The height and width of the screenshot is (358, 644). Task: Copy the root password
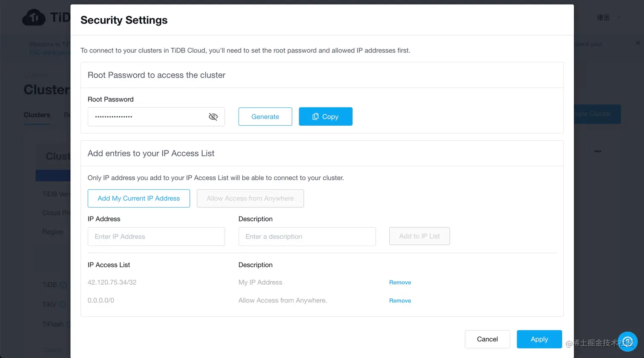pos(325,117)
